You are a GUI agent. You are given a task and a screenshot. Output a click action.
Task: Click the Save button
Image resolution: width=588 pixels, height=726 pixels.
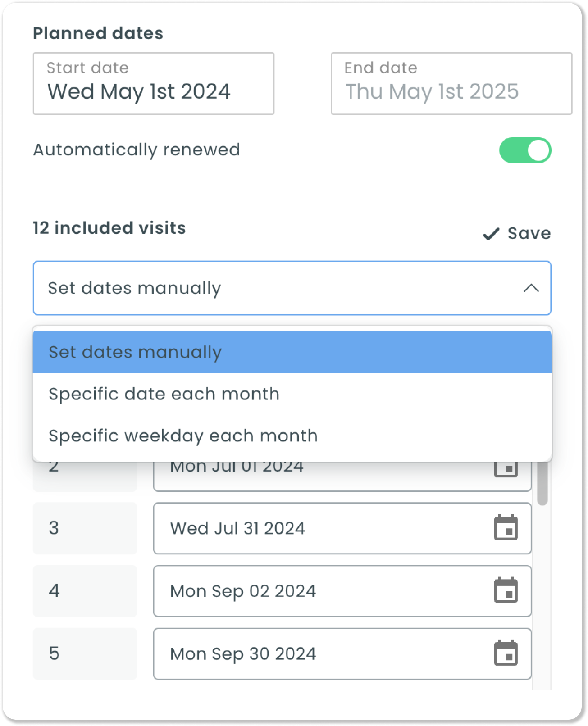pos(517,234)
